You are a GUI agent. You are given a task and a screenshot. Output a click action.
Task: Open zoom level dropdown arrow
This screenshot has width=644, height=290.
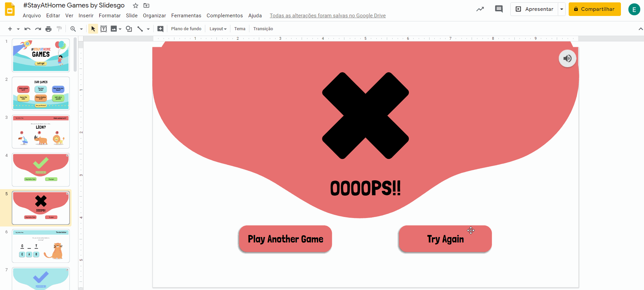[x=81, y=29]
